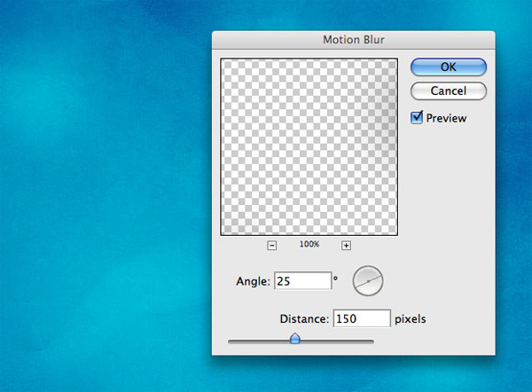Click the slider track left of handle
Viewport: 532px width, 392px height.
coord(259,341)
